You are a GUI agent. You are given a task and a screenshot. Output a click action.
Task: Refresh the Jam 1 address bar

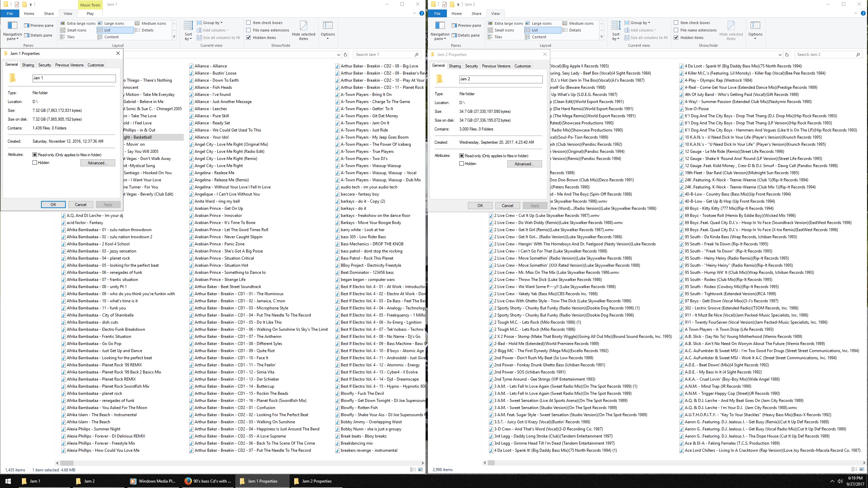pyautogui.click(x=346, y=55)
